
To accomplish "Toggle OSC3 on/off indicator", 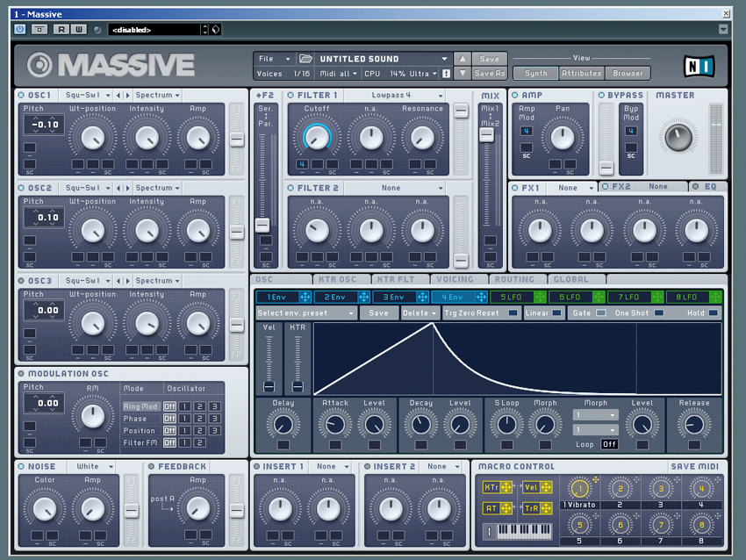I will [21, 281].
